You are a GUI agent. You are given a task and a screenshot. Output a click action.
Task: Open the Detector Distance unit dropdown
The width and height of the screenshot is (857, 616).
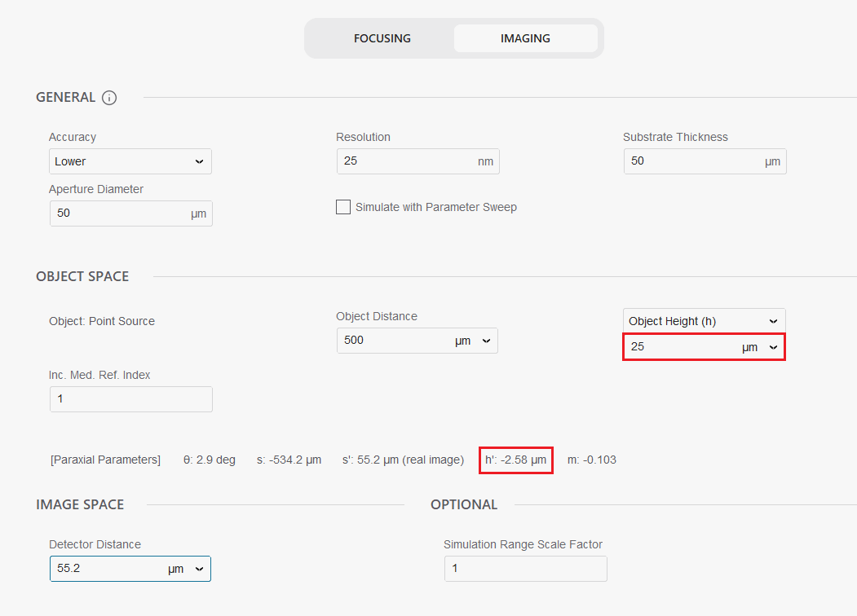188,569
